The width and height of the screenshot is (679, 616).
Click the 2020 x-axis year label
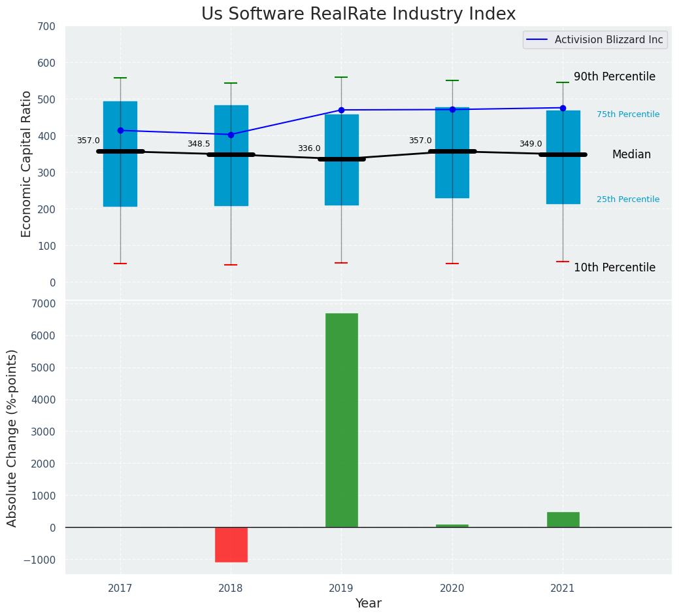click(452, 589)
